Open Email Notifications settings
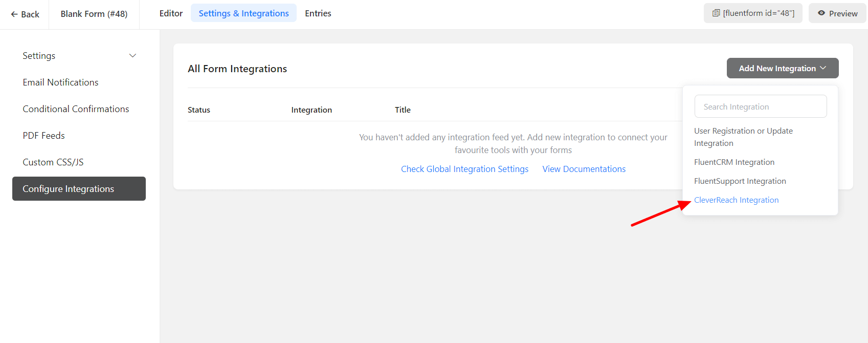The image size is (868, 343). coord(60,82)
